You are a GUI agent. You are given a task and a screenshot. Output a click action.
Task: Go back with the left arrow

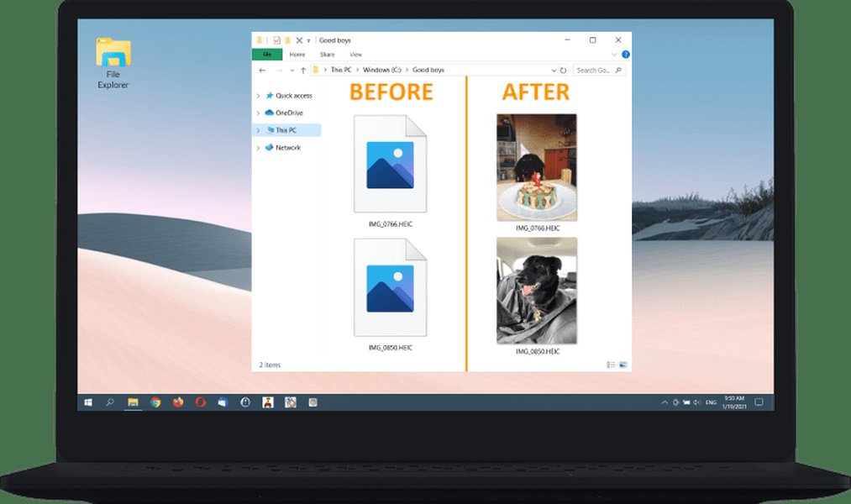263,70
